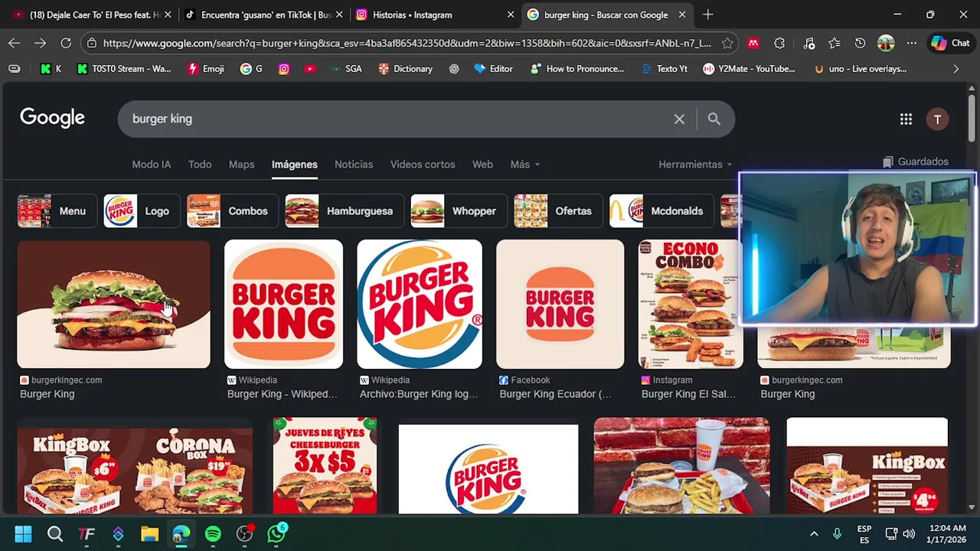Show more bookmarks with the chevron
The image size is (980, 551).
955,69
